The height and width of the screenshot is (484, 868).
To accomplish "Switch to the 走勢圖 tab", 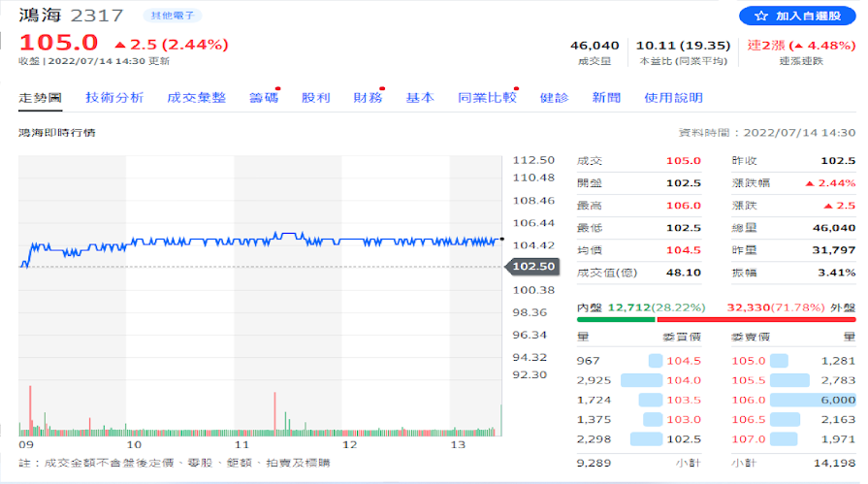I will click(x=40, y=98).
